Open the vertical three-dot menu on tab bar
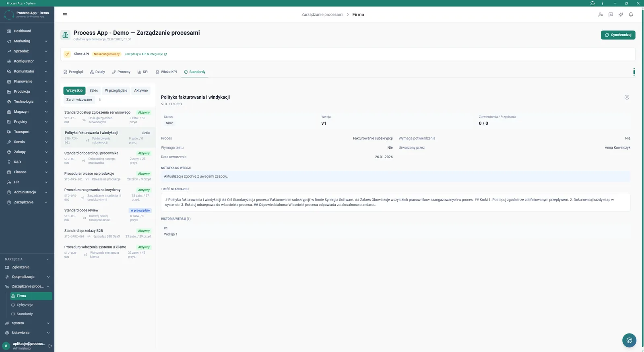644x352 pixels. click(634, 72)
